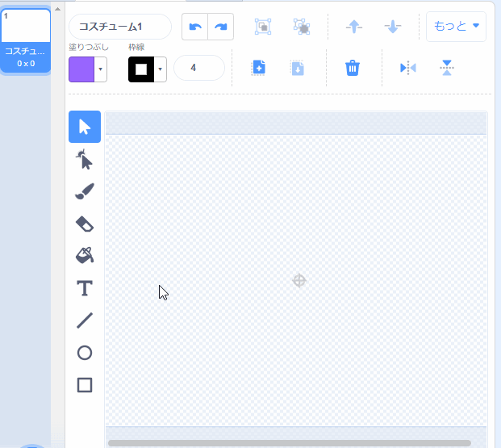
Task: Click the Undo arrow button
Action: (x=194, y=27)
